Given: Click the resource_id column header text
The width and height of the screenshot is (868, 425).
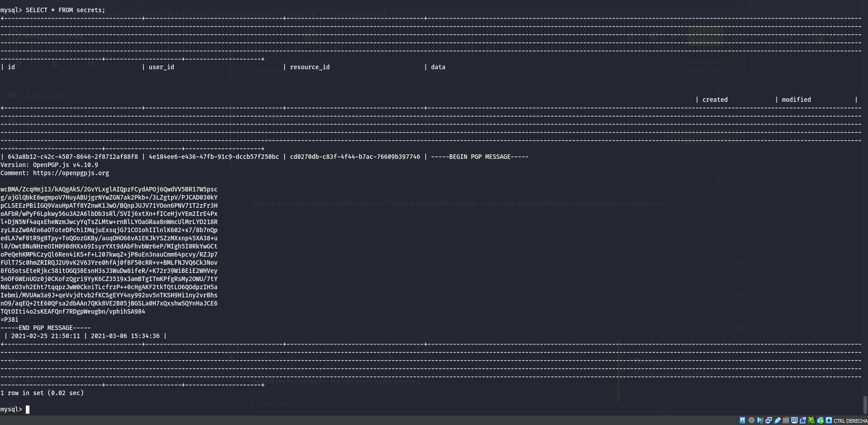Looking at the screenshot, I should (x=309, y=67).
